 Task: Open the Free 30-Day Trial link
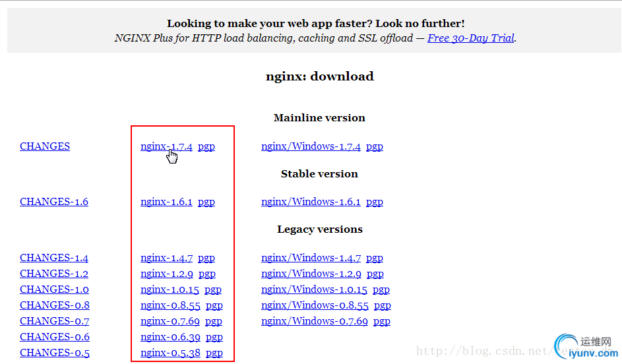click(471, 38)
